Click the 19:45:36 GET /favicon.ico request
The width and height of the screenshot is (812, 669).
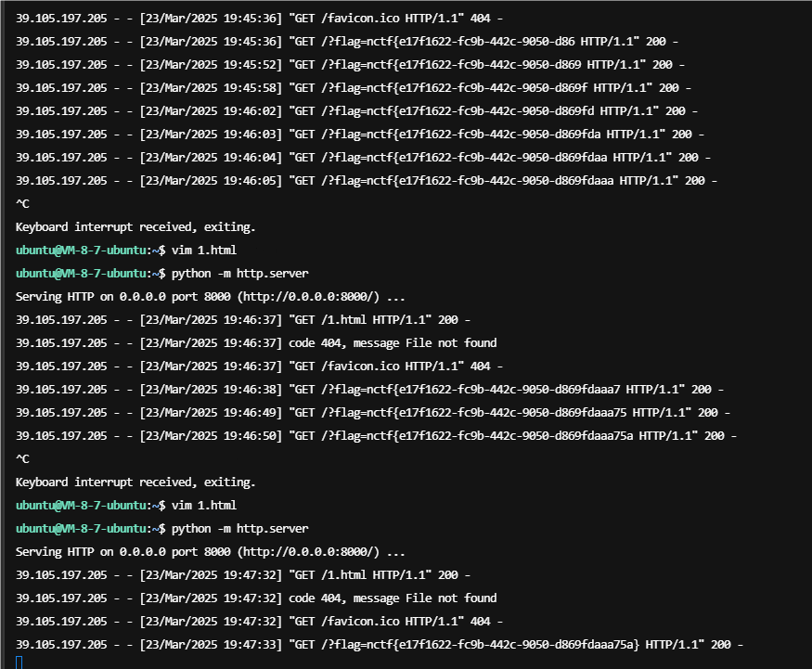coord(259,19)
